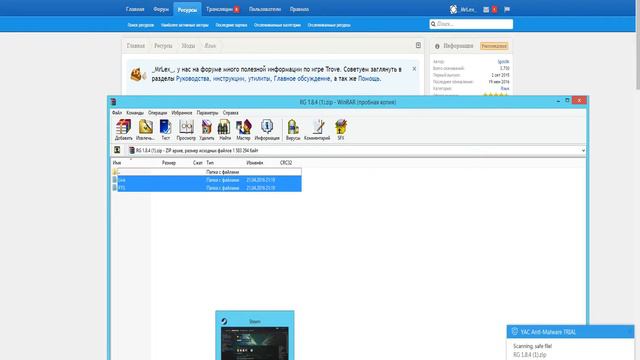Open the Комментарий (Comment) tool

click(317, 130)
